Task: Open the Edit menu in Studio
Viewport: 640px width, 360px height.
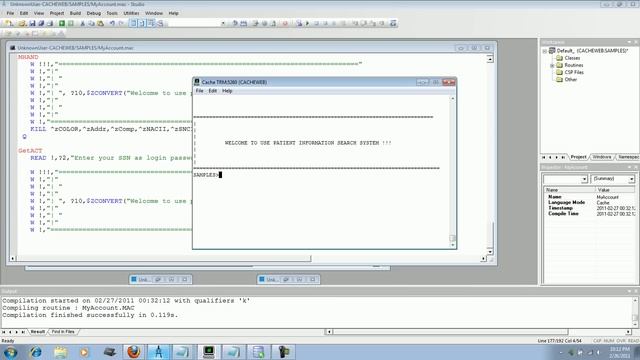Action: pos(24,13)
